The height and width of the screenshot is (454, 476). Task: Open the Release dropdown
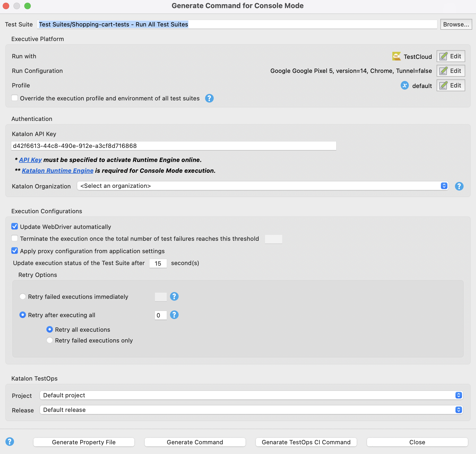click(x=251, y=410)
